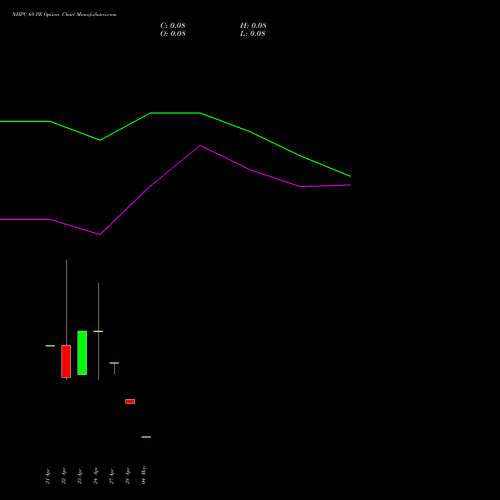Select the tall green candle for 23 Apr

coord(82,353)
